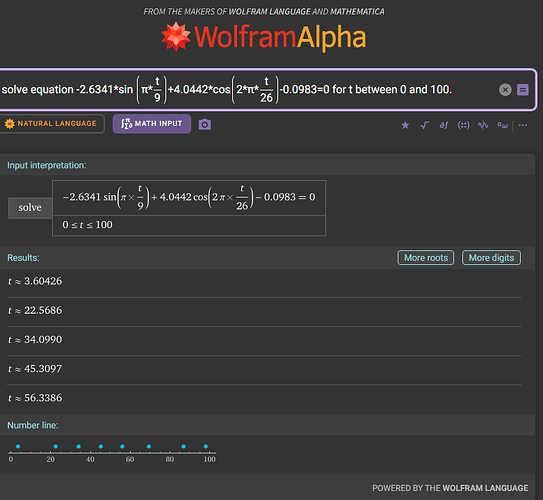Clear the query with the X icon
The width and height of the screenshot is (543, 500).
tap(505, 90)
